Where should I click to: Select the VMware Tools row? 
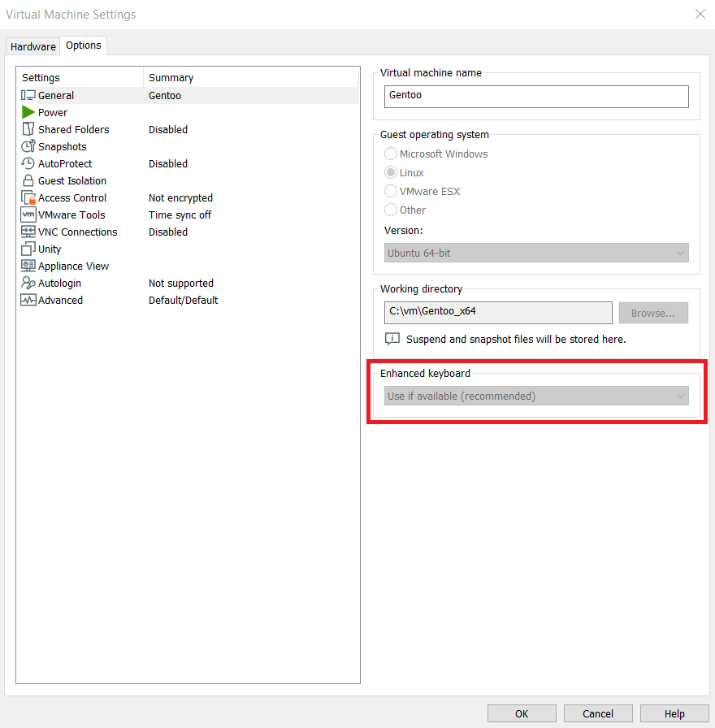188,215
